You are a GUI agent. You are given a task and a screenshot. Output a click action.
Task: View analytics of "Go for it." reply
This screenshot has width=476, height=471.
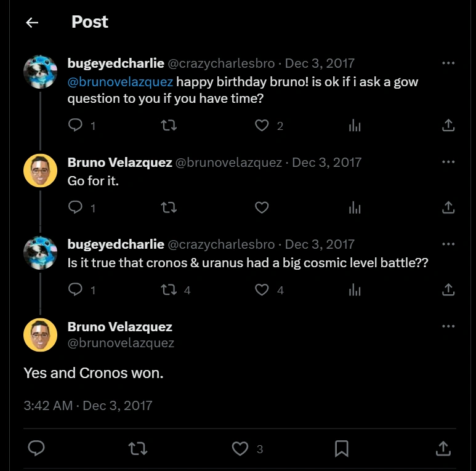[355, 207]
